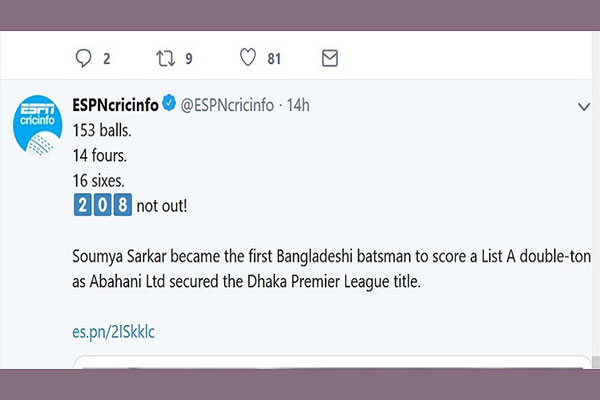
Task: Click the retweet count 9
Action: coord(189,59)
